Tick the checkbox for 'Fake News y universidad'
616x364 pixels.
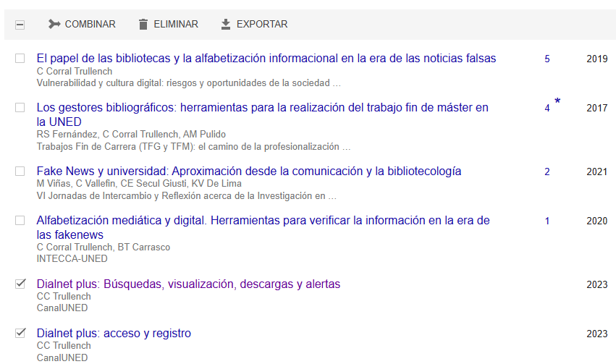(20, 172)
